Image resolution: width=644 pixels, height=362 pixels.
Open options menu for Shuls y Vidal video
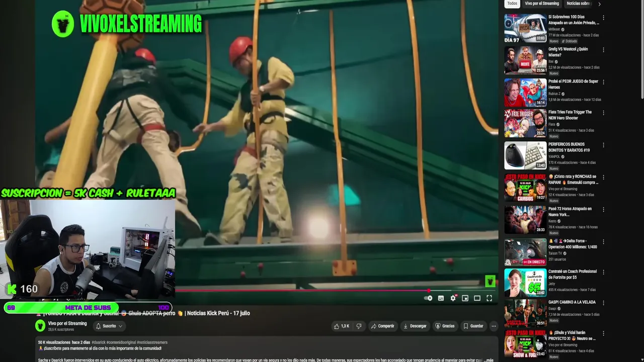click(603, 333)
